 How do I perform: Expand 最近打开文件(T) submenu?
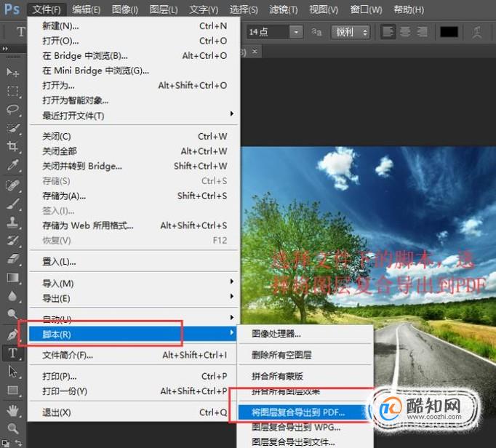point(134,116)
